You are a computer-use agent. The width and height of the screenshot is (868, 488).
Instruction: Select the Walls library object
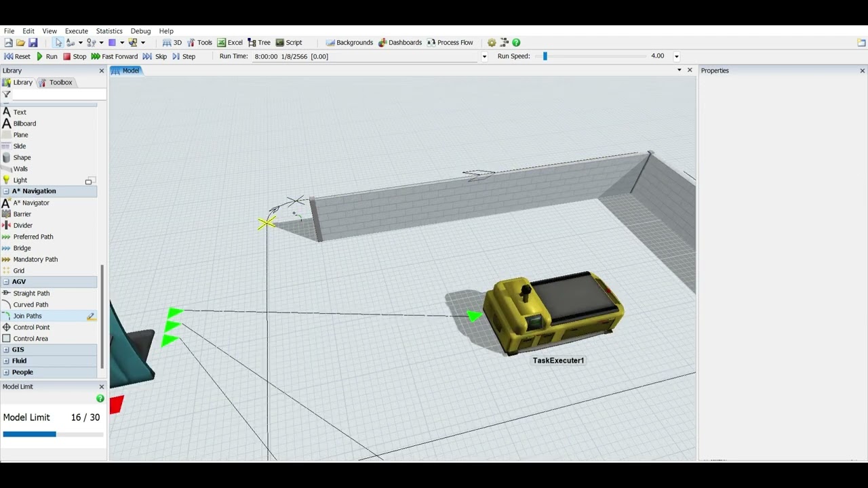coord(21,169)
